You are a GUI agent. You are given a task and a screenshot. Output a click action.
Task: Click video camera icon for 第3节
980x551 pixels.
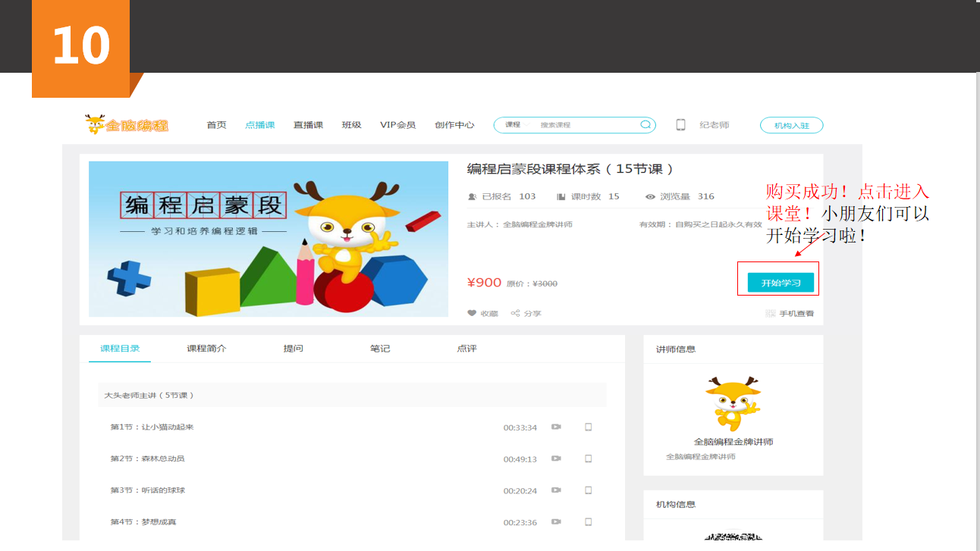pyautogui.click(x=556, y=490)
